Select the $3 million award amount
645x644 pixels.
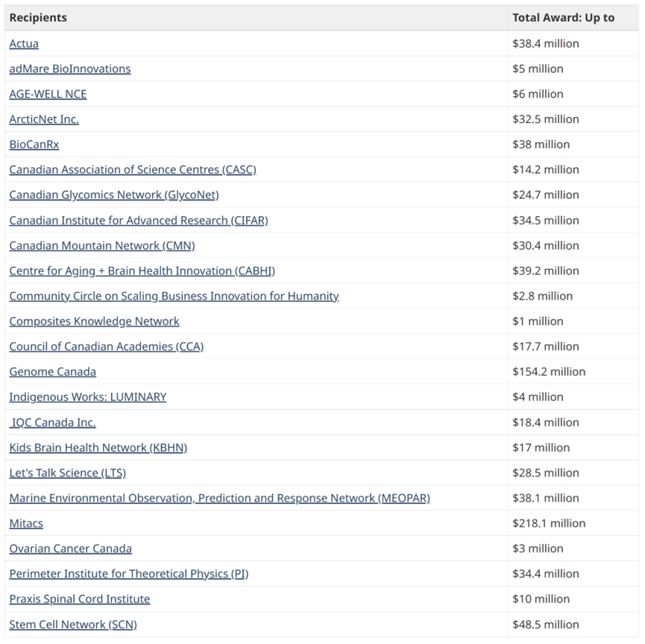pyautogui.click(x=538, y=549)
